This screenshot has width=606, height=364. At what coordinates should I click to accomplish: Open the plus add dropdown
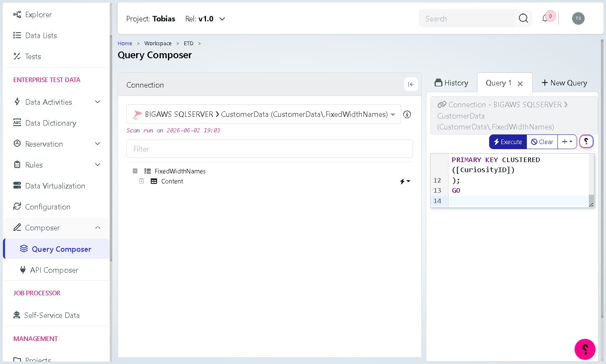[567, 142]
